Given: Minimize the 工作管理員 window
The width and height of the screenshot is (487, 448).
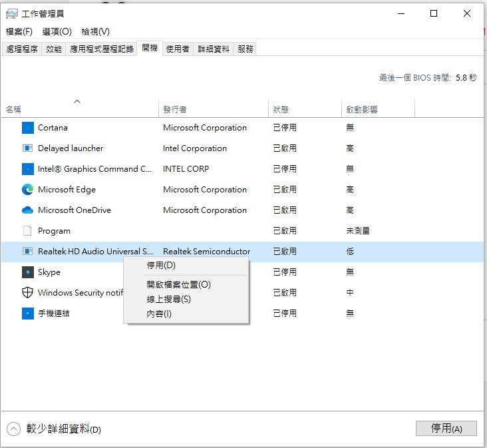Looking at the screenshot, I should 401,14.
